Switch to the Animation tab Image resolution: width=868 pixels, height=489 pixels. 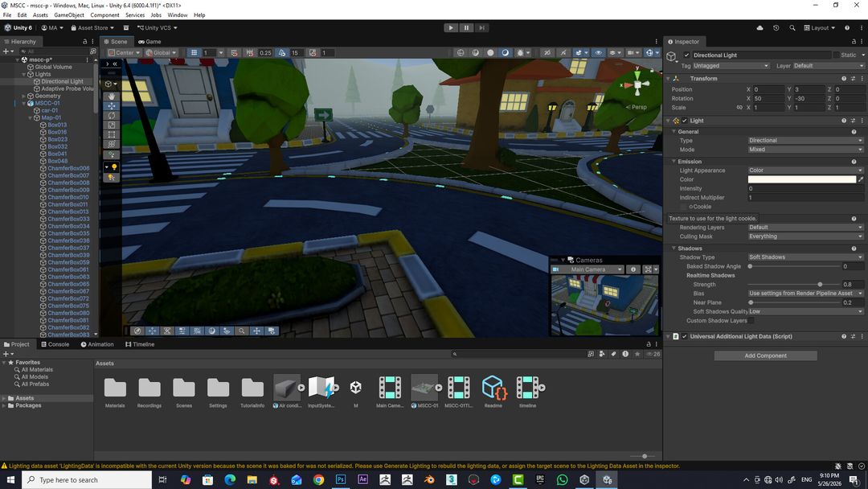point(97,344)
